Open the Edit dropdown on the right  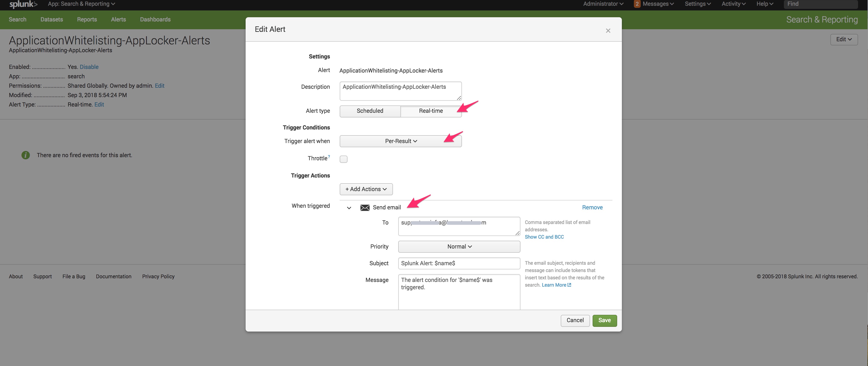coord(844,39)
